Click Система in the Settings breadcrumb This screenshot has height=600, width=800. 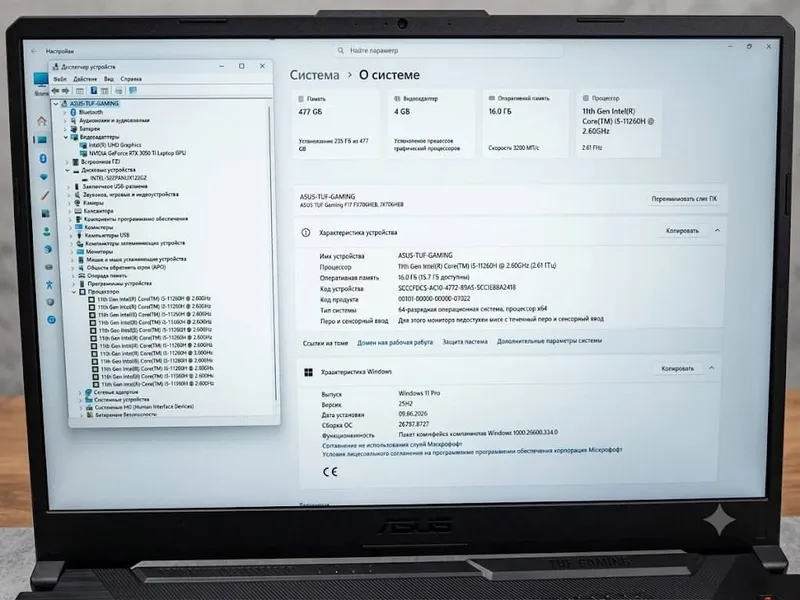tap(314, 75)
